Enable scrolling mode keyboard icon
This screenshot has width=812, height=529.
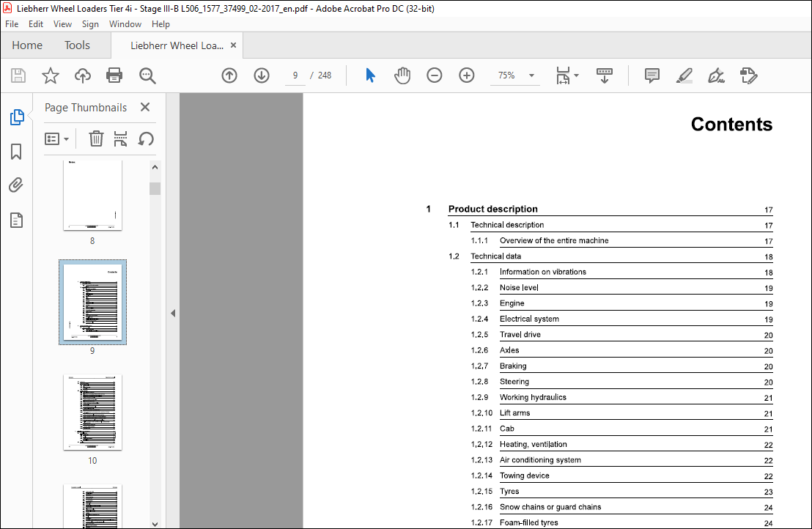pyautogui.click(x=605, y=75)
